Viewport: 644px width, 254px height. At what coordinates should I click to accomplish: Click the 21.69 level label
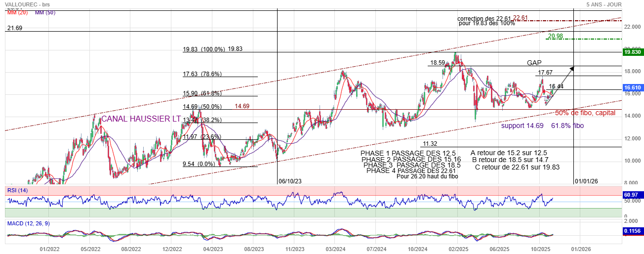(15, 29)
